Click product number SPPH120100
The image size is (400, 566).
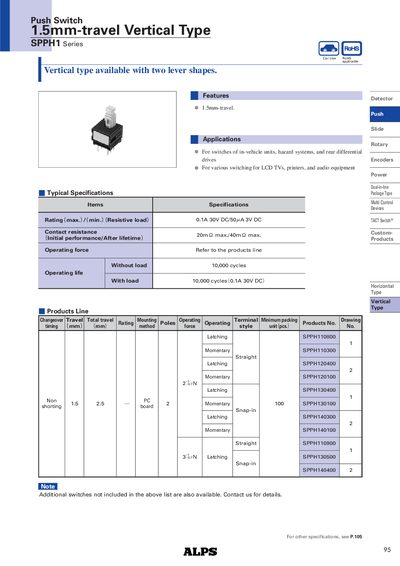(x=319, y=377)
